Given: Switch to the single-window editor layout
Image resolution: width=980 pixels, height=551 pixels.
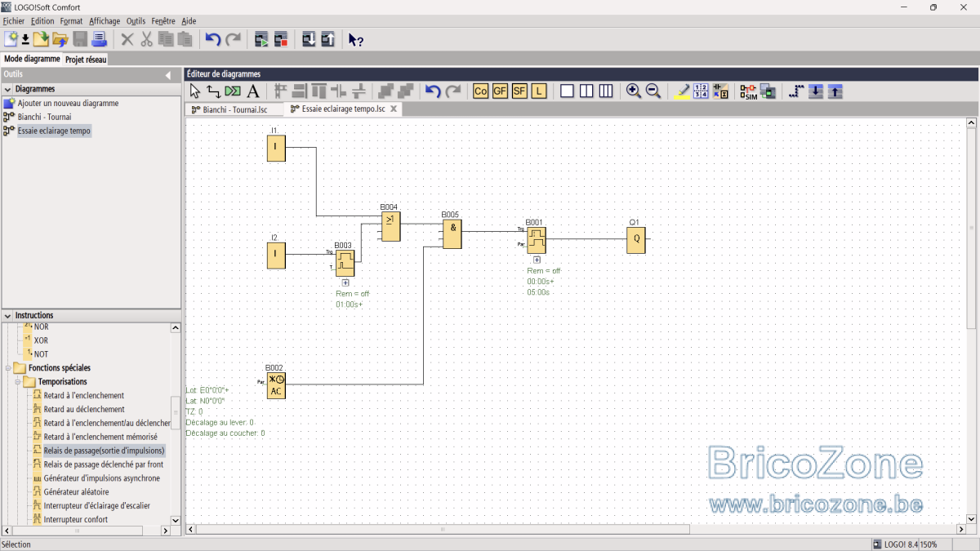Looking at the screenshot, I should (x=567, y=91).
